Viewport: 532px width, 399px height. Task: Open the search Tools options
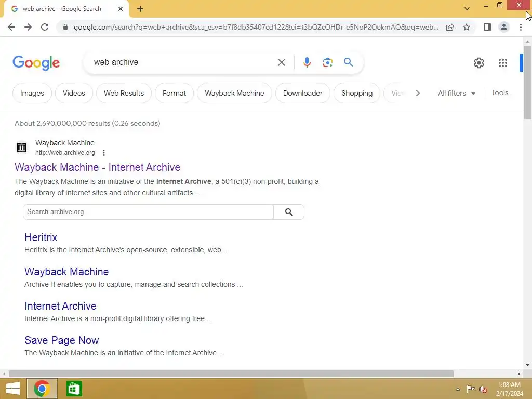click(500, 92)
